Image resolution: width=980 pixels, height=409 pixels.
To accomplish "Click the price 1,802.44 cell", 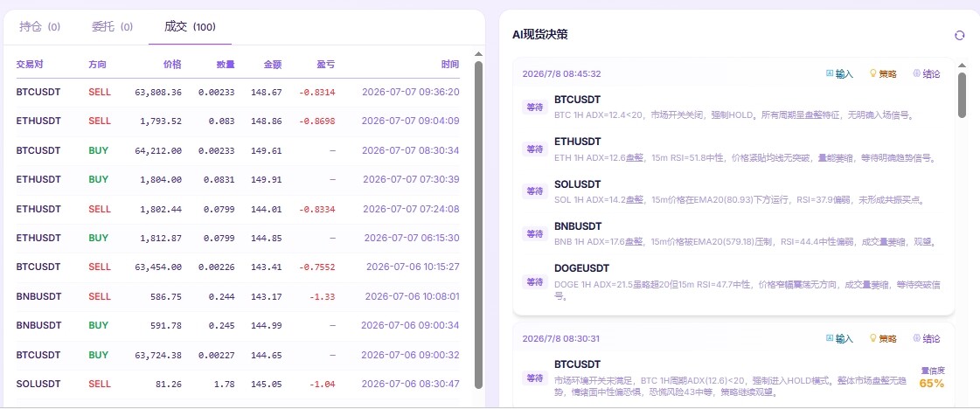I will coord(163,209).
